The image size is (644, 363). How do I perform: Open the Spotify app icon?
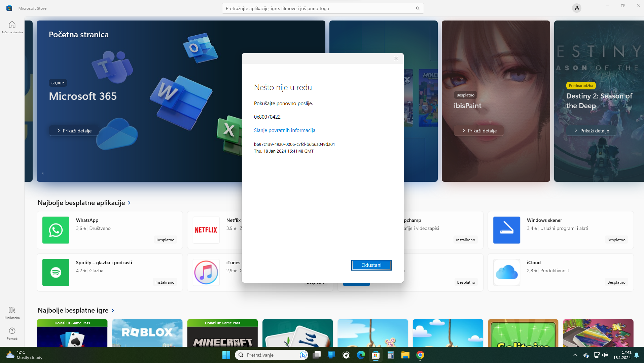(x=56, y=272)
